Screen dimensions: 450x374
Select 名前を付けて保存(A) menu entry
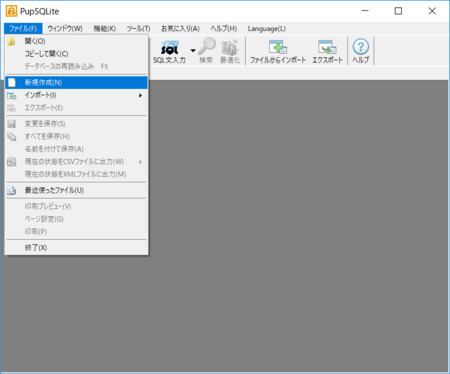click(x=76, y=149)
